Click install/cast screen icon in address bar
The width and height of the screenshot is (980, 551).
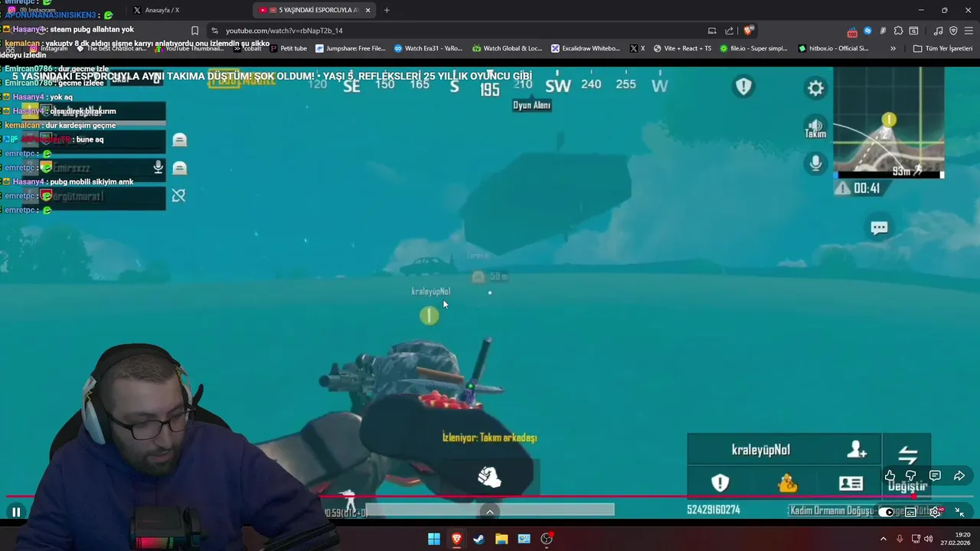click(712, 31)
